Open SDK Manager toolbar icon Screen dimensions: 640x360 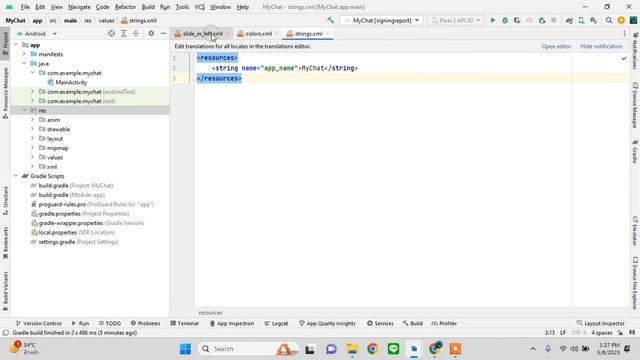click(x=593, y=20)
